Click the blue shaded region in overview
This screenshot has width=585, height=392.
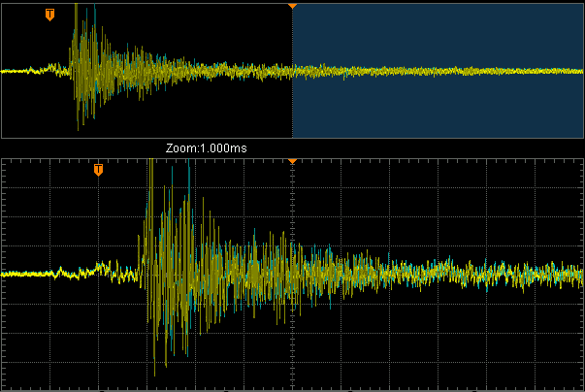pos(438,71)
